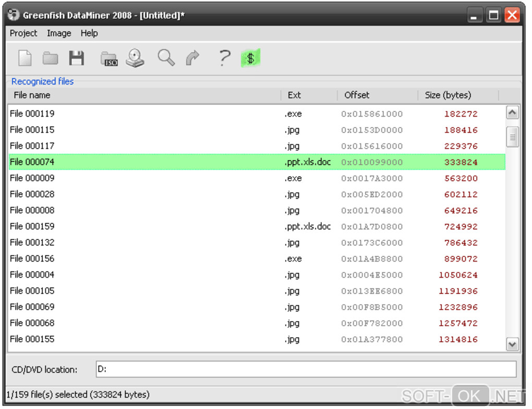532x409 pixels.
Task: Click the scrollbar up arrow
Action: [512, 113]
